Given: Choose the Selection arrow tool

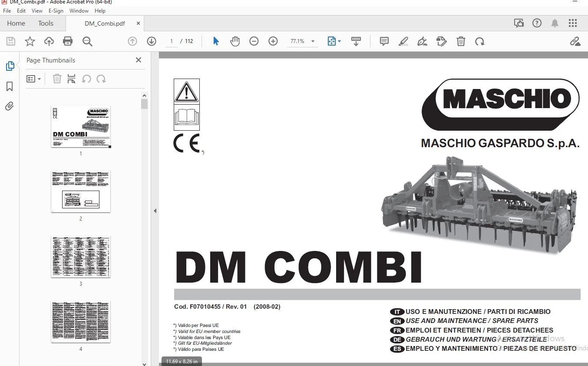Looking at the screenshot, I should [x=216, y=41].
